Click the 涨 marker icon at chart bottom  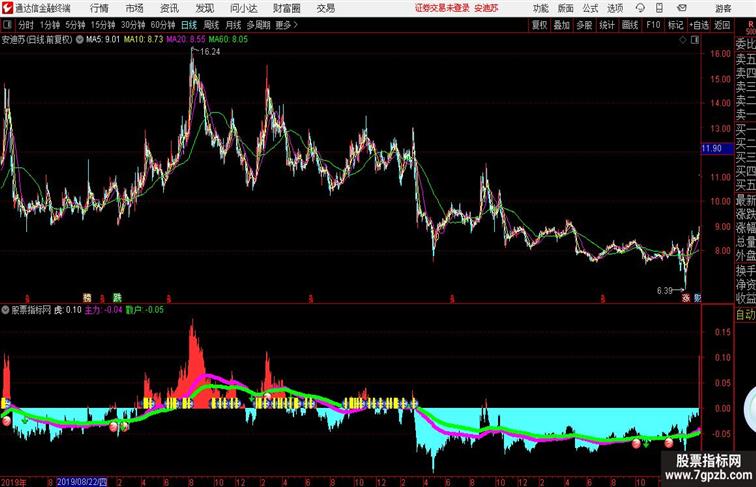[x=686, y=298]
